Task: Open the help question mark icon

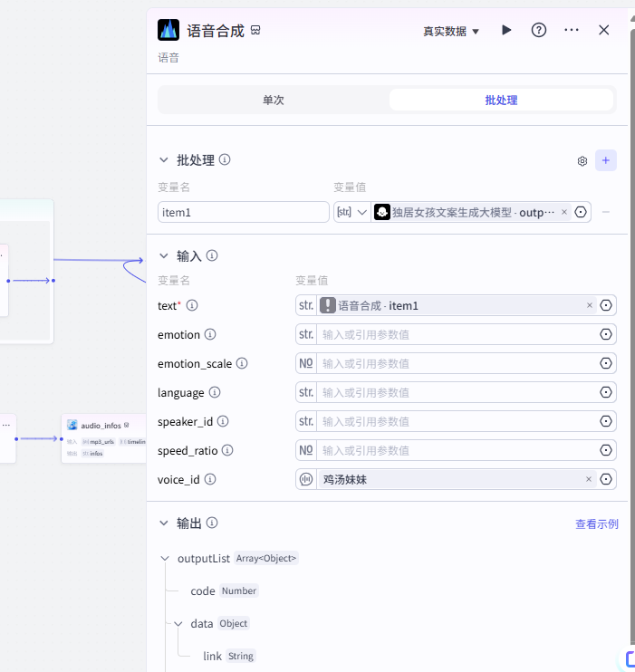Action: tap(539, 30)
